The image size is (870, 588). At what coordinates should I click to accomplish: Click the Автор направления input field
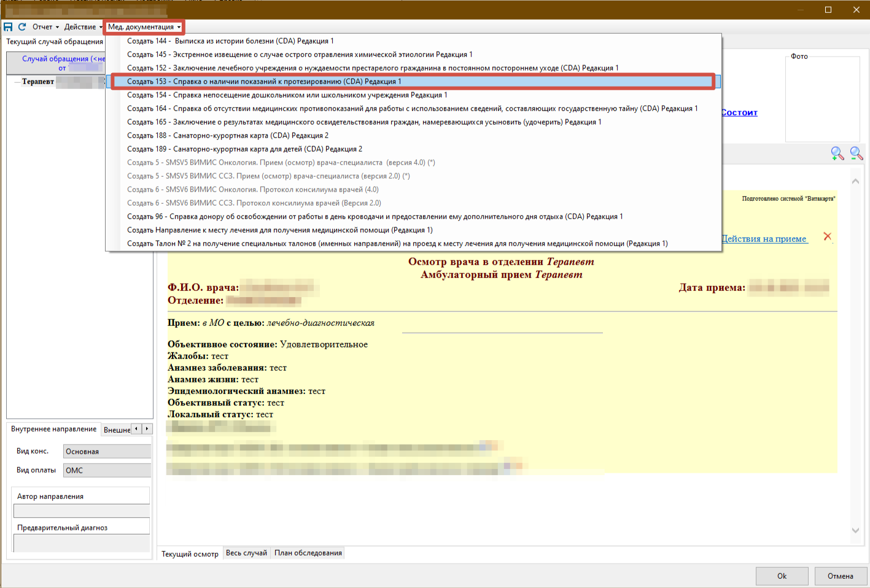pos(82,511)
